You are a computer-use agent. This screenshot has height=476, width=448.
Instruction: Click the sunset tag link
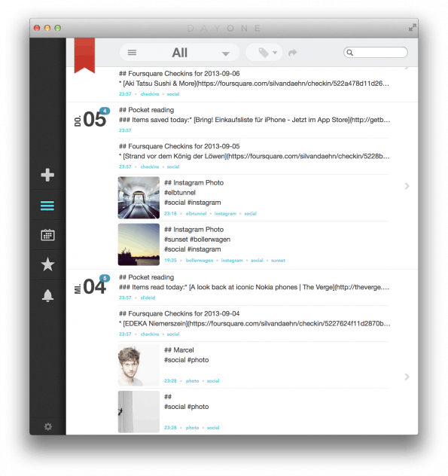tap(278, 261)
